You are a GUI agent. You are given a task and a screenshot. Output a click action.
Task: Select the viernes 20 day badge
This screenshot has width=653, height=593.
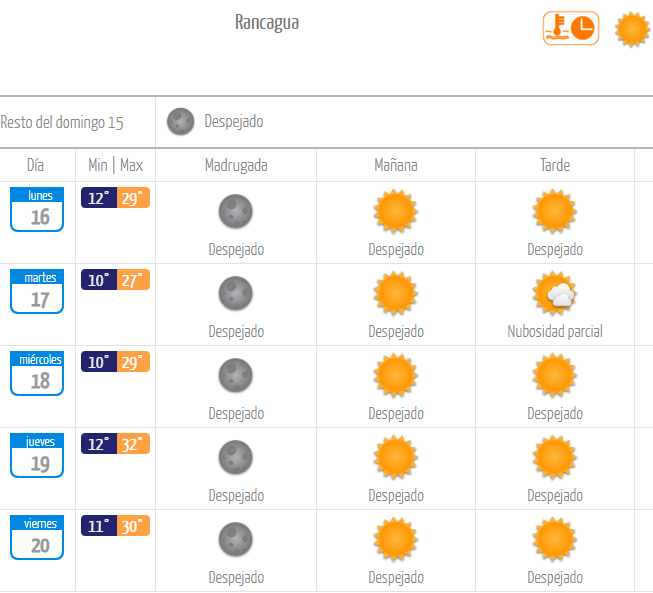click(37, 537)
